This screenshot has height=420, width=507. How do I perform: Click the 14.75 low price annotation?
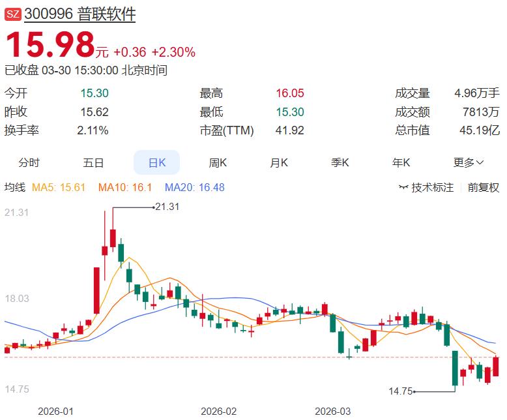click(401, 391)
